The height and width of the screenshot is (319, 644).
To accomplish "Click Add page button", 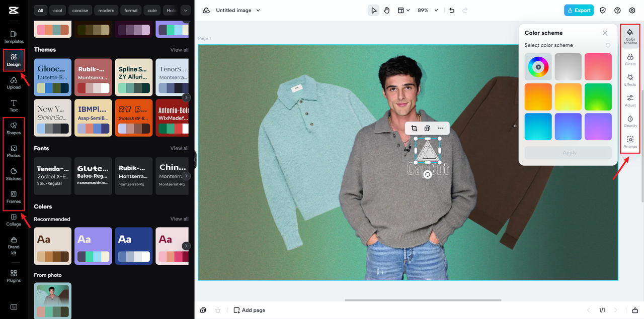I will tap(249, 310).
